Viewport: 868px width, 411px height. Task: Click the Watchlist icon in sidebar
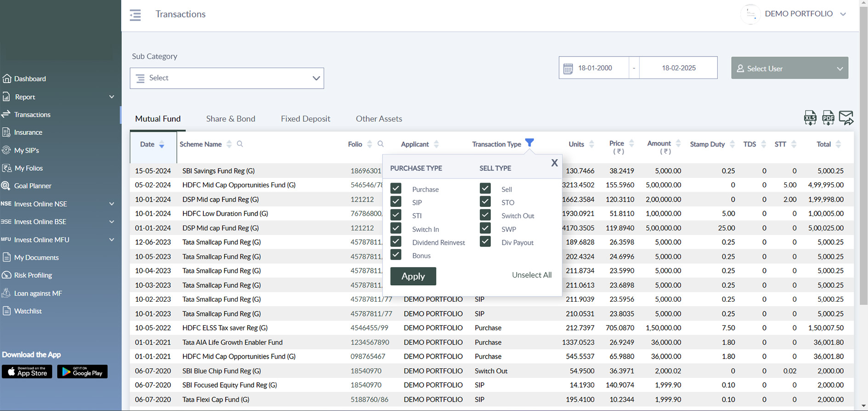[x=6, y=311]
